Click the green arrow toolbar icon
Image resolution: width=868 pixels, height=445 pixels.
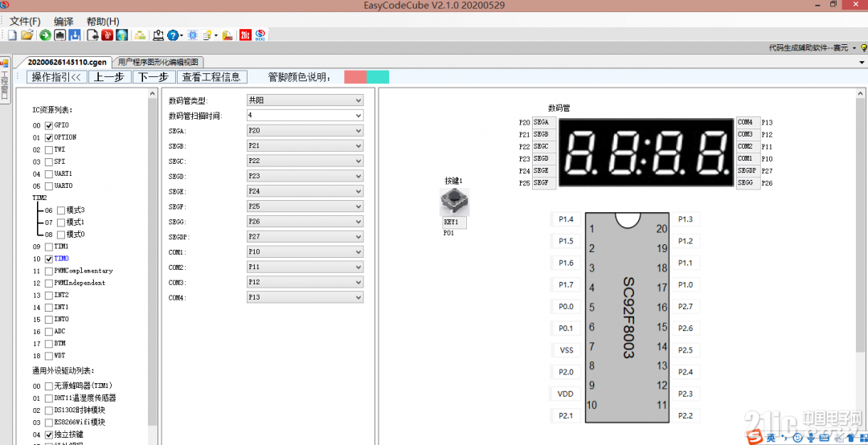pos(45,35)
